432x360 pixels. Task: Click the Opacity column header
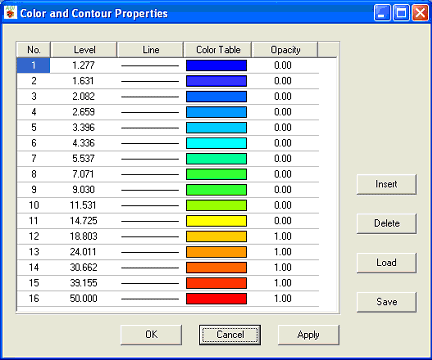tap(285, 50)
